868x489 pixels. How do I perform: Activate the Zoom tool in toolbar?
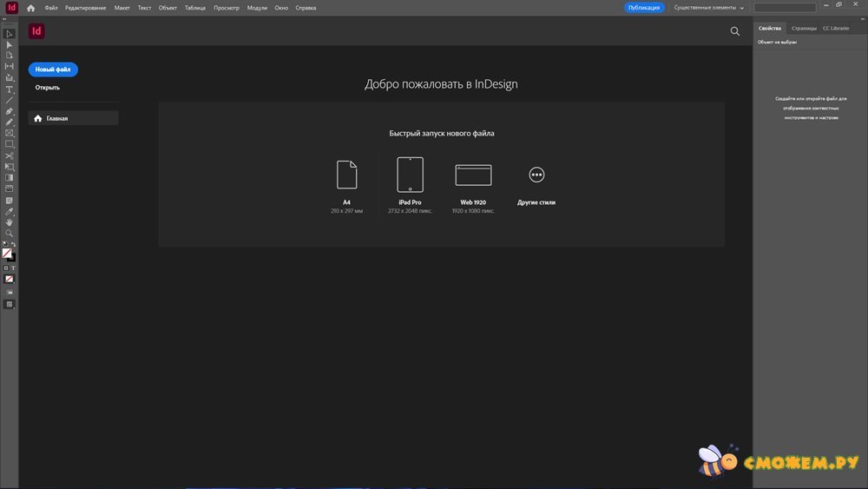(10, 234)
